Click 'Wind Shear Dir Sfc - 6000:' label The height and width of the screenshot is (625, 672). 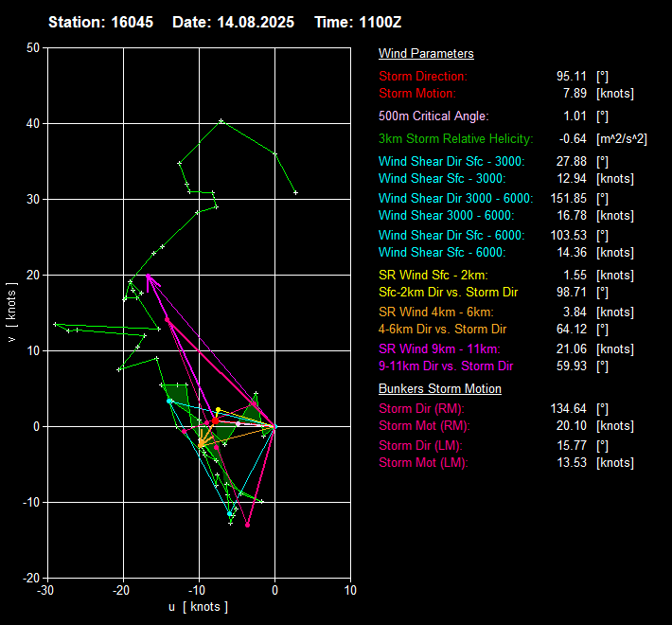point(451,236)
